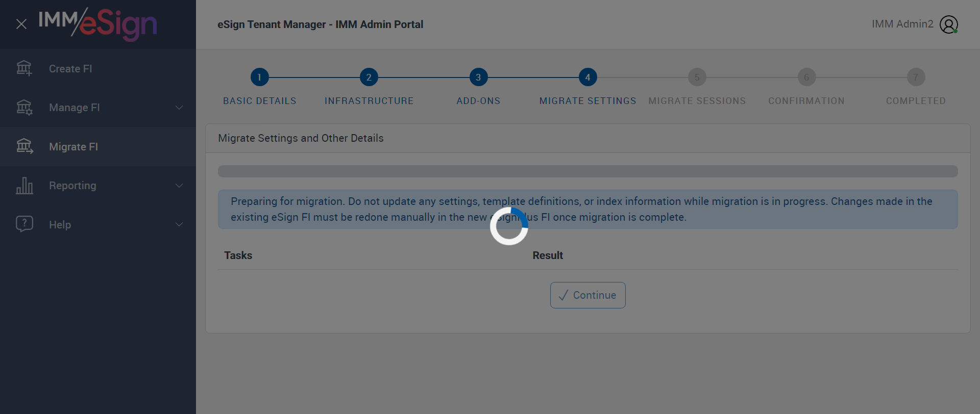Go to step 2 circle
Screen dimensions: 980x414
click(369, 77)
